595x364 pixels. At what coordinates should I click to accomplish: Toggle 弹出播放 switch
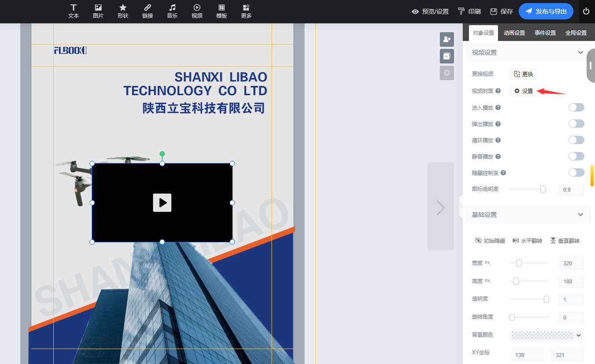pos(576,124)
